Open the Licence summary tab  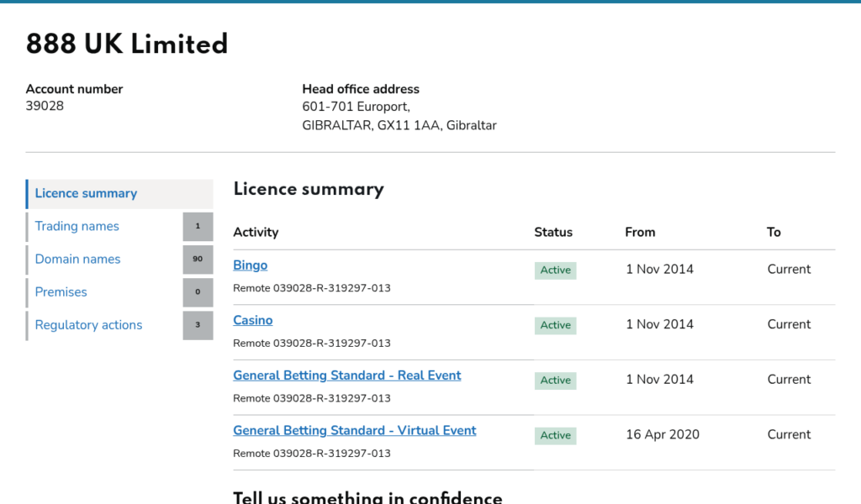point(119,193)
